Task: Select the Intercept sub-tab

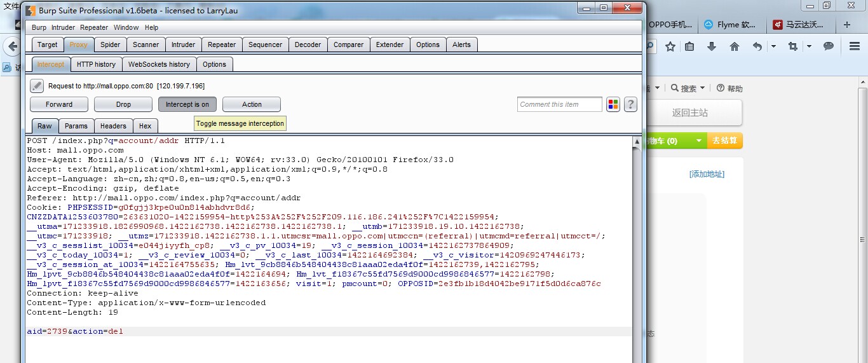Action: pos(51,64)
